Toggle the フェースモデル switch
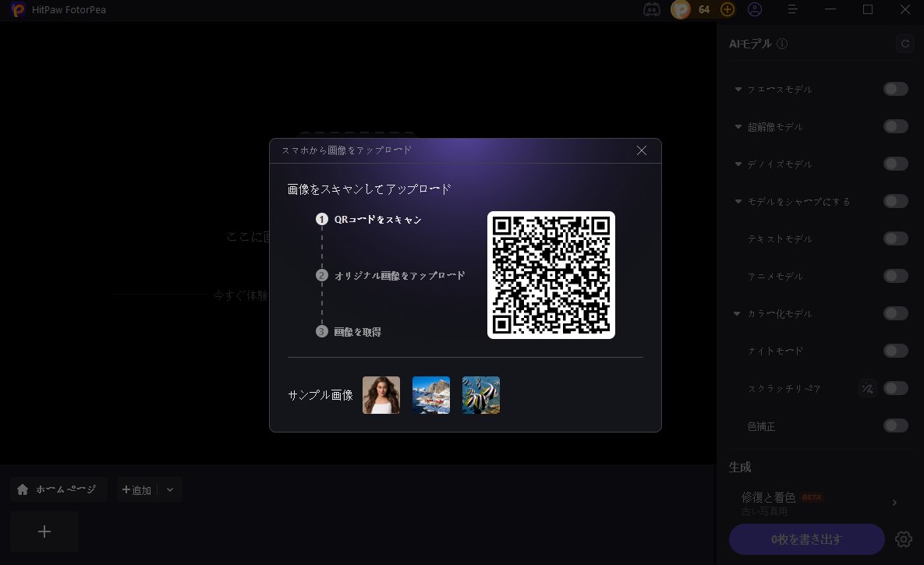Screen dimensions: 924x565 896,89
